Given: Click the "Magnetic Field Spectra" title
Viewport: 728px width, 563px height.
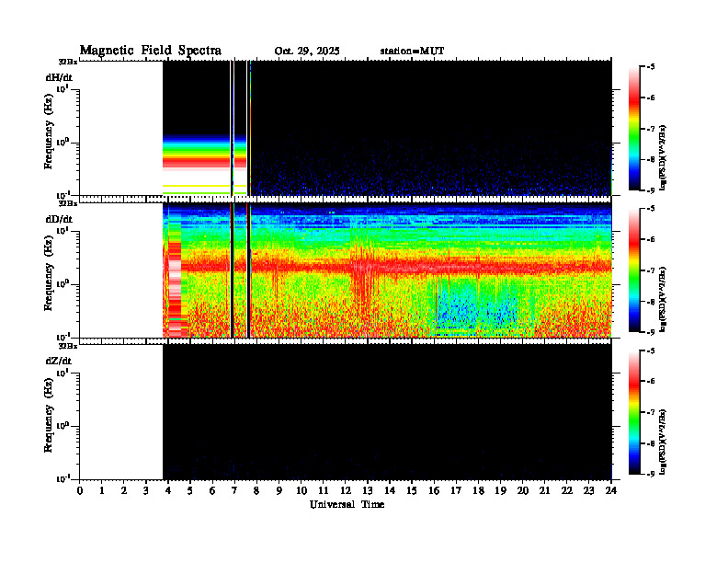Looking at the screenshot, I should (151, 51).
